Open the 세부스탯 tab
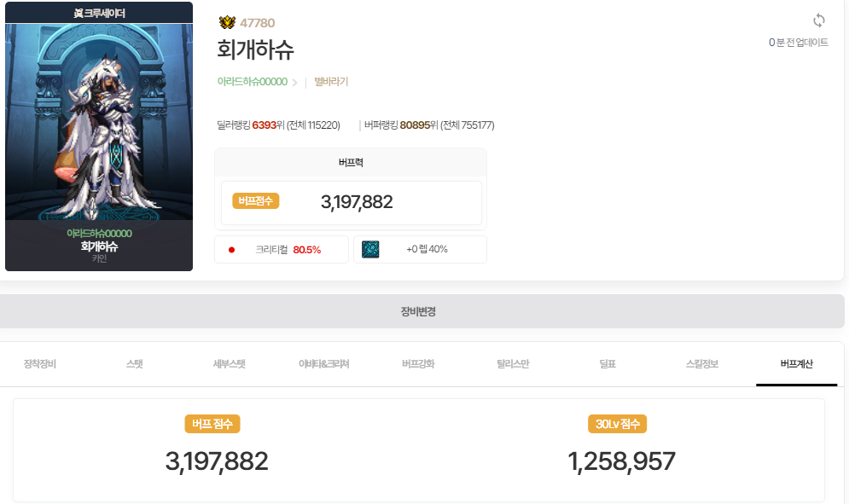The image size is (849, 504). coord(229,364)
